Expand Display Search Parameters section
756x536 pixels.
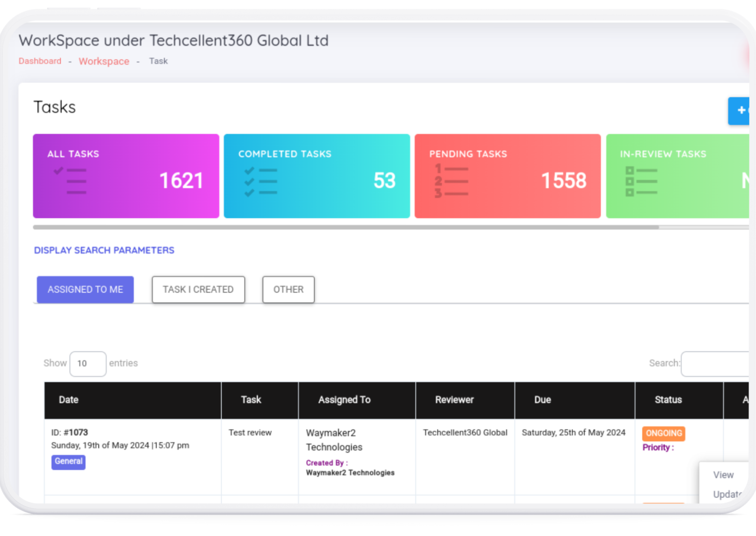(x=104, y=250)
